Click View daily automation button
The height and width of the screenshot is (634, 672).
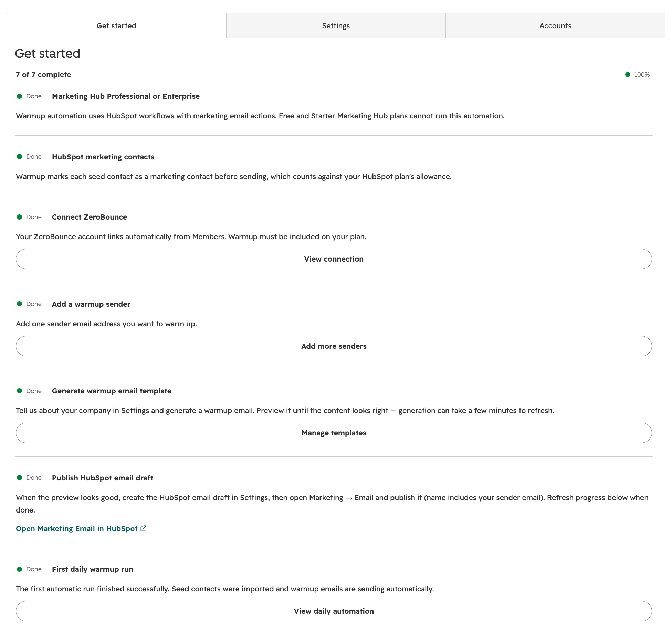(334, 611)
